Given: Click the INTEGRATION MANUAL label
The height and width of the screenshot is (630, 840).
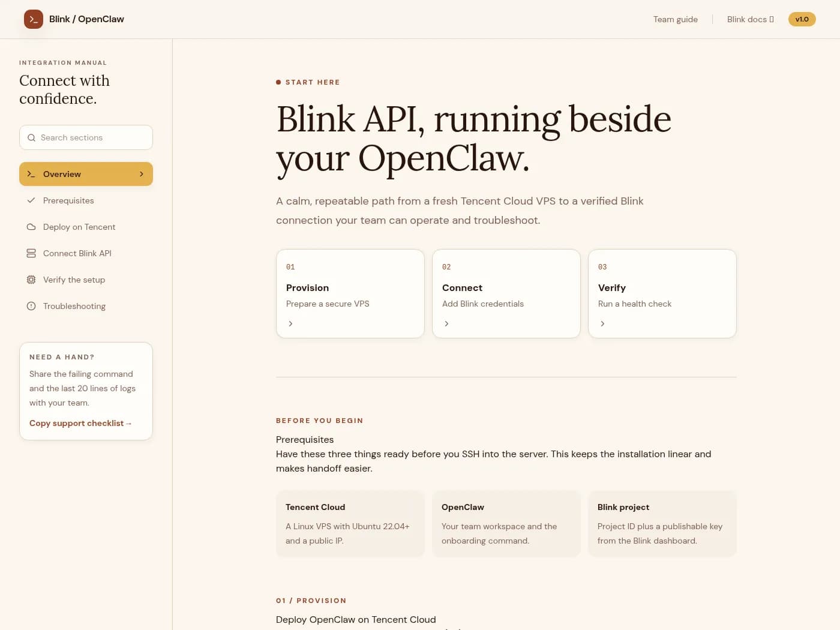Looking at the screenshot, I should (x=63, y=62).
